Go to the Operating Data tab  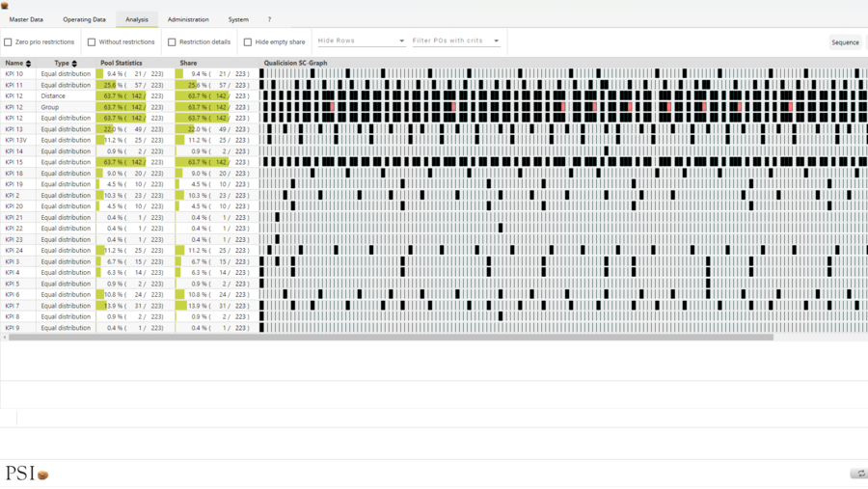click(x=84, y=19)
